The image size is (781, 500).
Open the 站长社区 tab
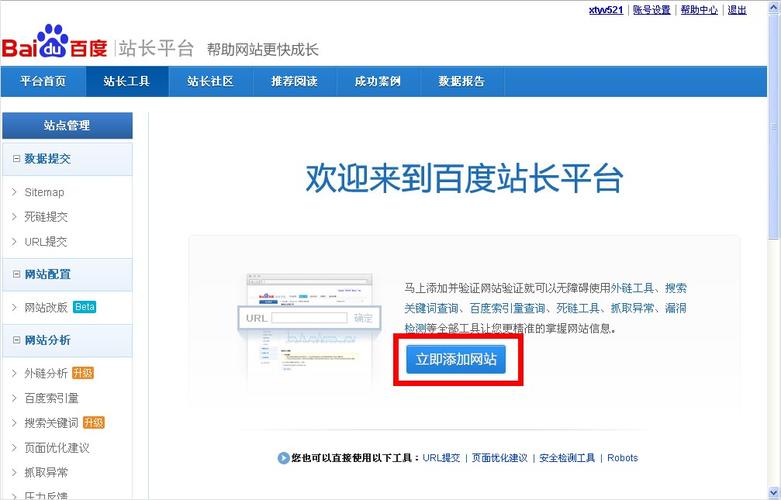pos(211,81)
